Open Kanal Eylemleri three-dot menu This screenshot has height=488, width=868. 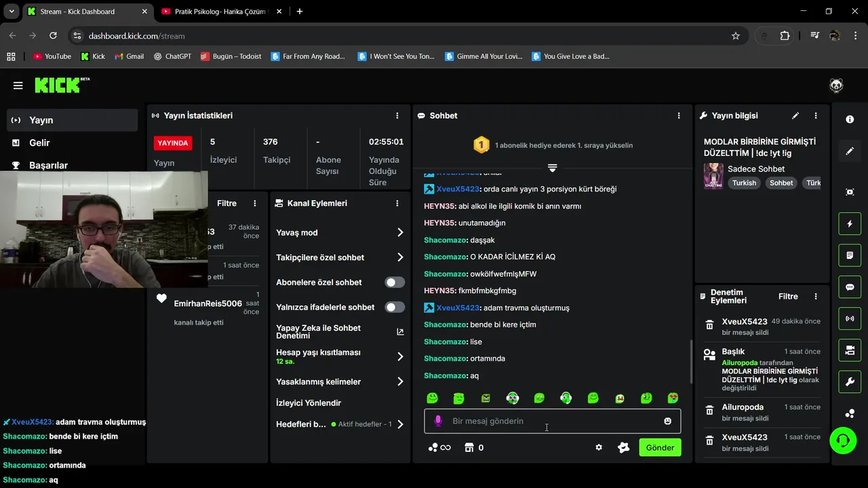pyautogui.click(x=397, y=203)
